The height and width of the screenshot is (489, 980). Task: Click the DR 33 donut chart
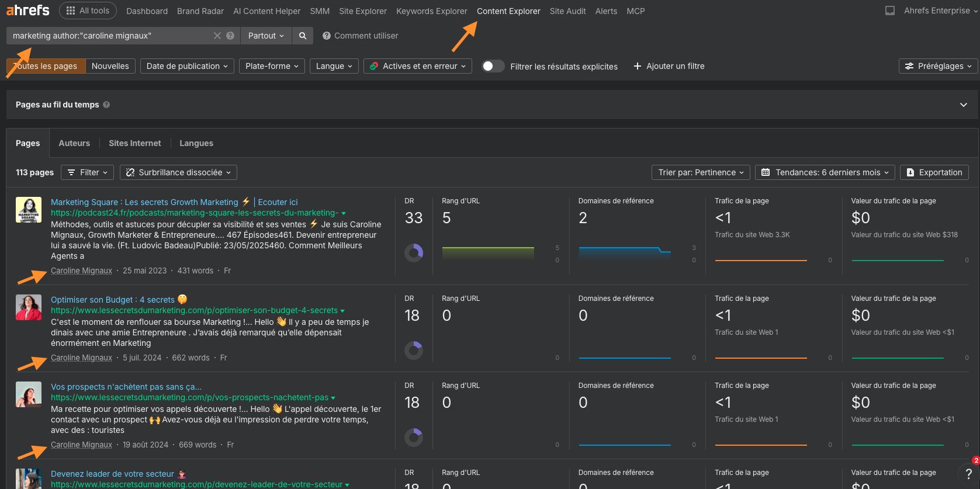pyautogui.click(x=414, y=252)
